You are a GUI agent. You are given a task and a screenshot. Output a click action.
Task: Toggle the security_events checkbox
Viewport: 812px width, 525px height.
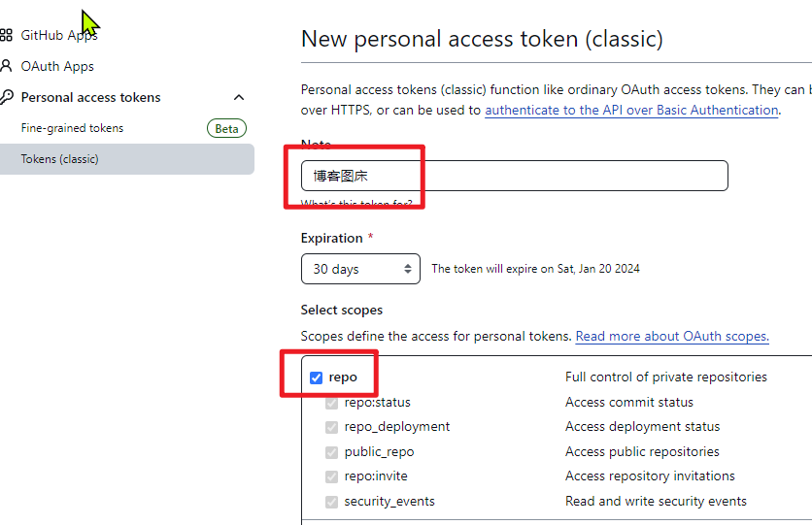pyautogui.click(x=332, y=502)
